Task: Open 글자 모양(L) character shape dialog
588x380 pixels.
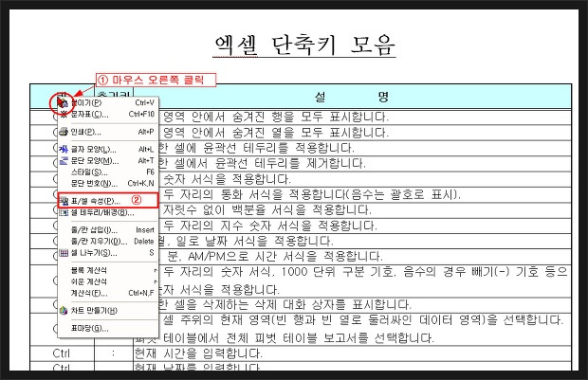Action: (108, 150)
